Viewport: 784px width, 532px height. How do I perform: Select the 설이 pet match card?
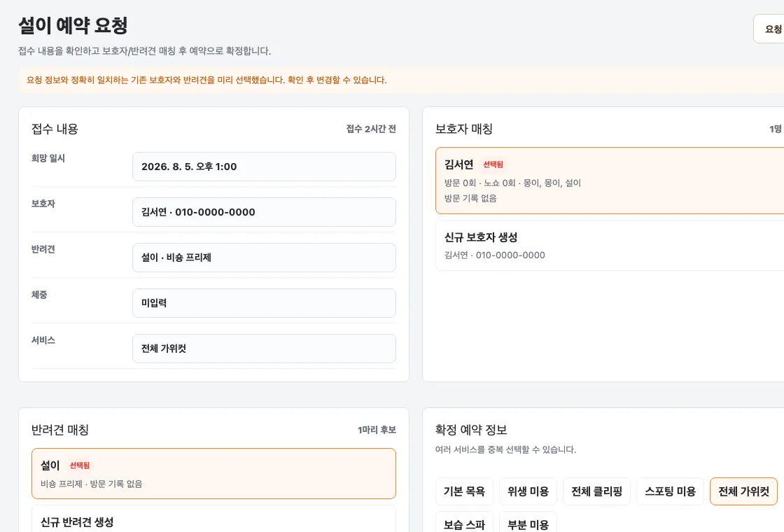click(x=213, y=473)
